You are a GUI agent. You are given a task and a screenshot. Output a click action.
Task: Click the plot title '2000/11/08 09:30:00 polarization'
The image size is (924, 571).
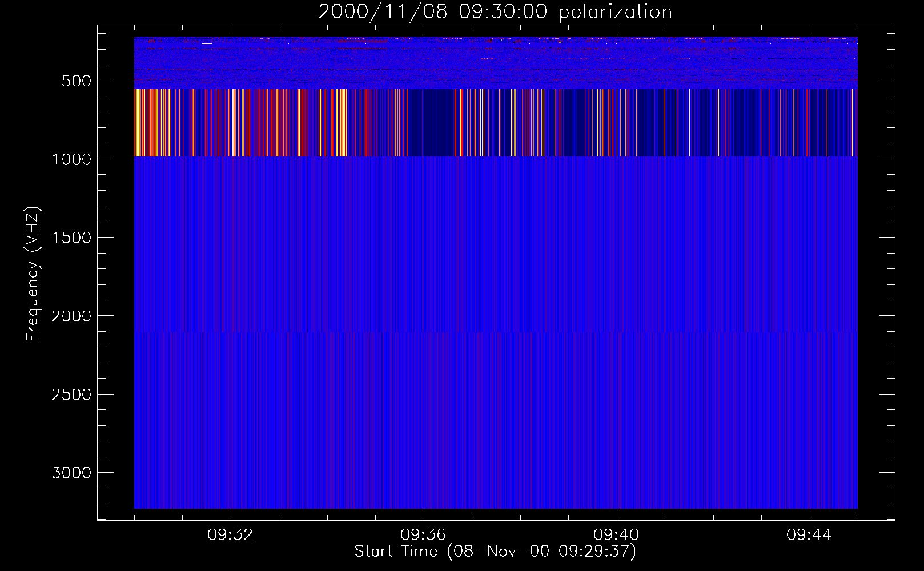click(495, 12)
